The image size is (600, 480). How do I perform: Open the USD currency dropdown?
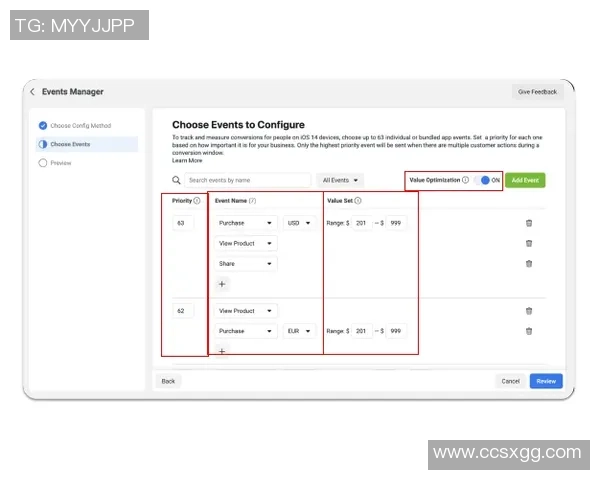click(298, 223)
